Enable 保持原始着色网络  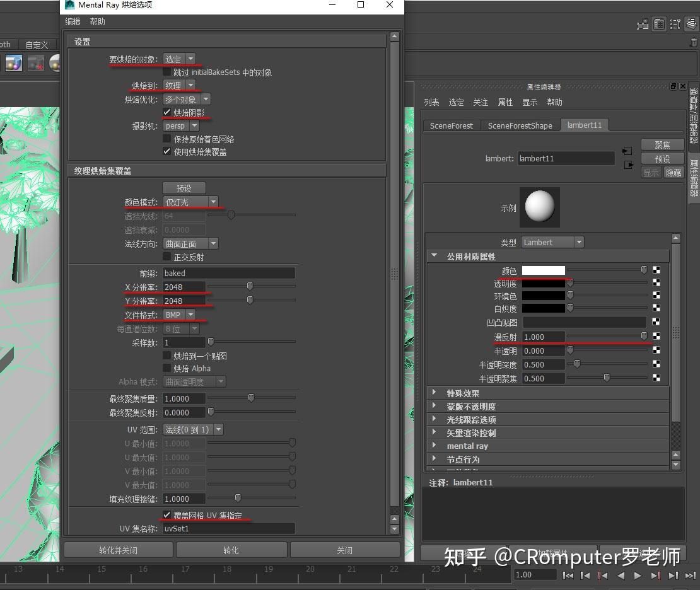[x=166, y=139]
